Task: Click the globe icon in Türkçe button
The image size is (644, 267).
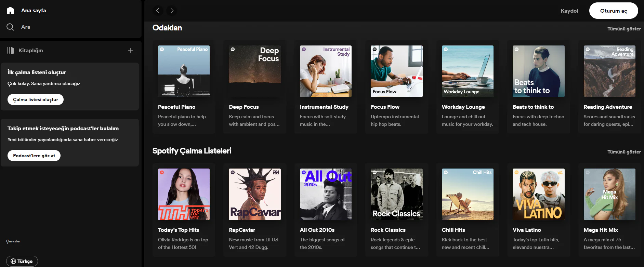Action: click(13, 261)
